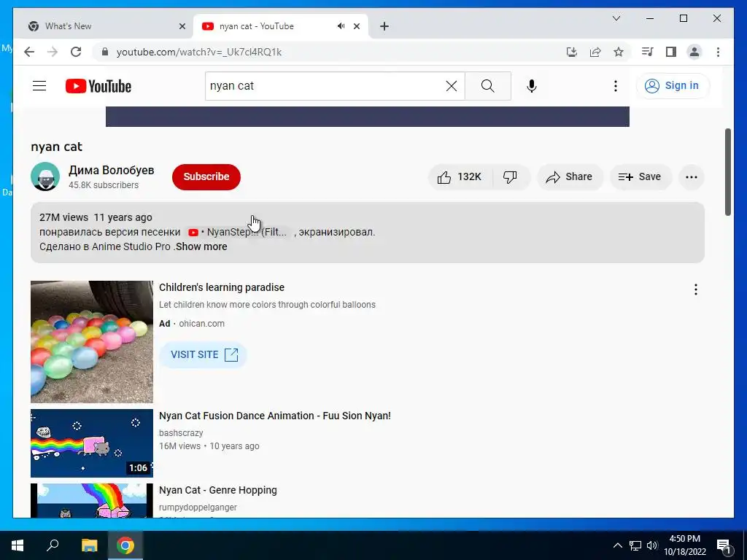Open Дима Волобуев channel avatar
Screen dimensions: 747x560
point(45,176)
